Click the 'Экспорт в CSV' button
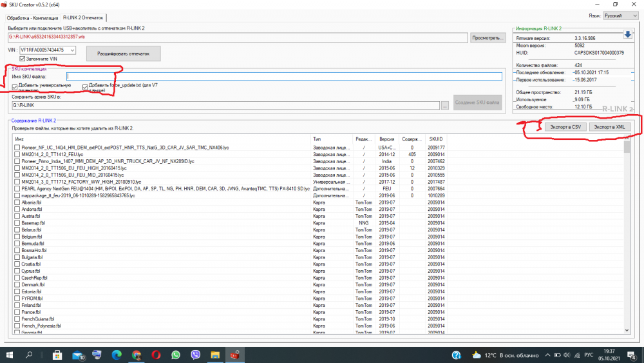644x363 pixels. 565,127
